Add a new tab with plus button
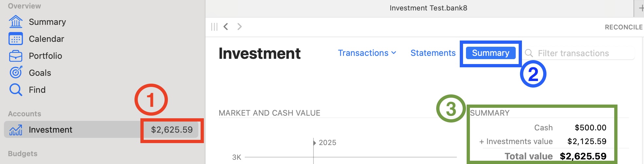Viewport: 644px width, 164px height. coord(641,8)
